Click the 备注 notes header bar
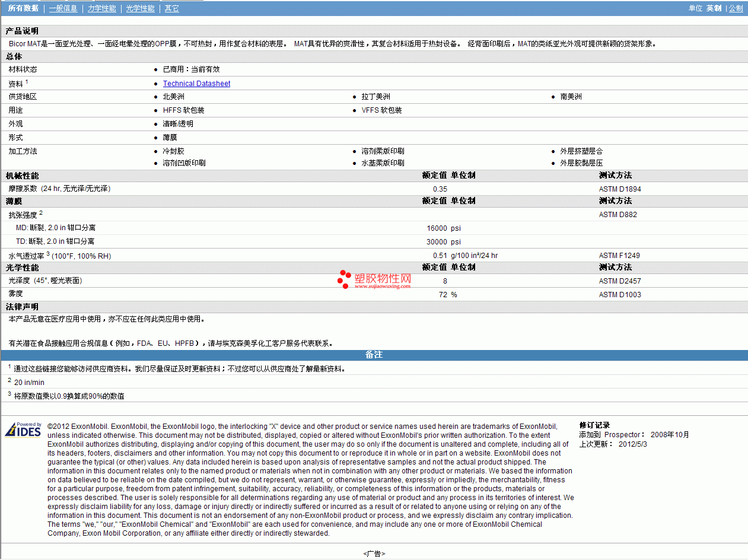The width and height of the screenshot is (748, 560). click(374, 355)
